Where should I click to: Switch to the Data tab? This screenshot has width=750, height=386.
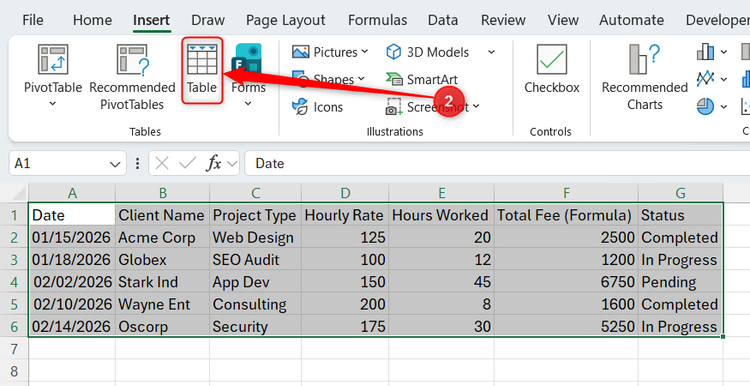(443, 20)
